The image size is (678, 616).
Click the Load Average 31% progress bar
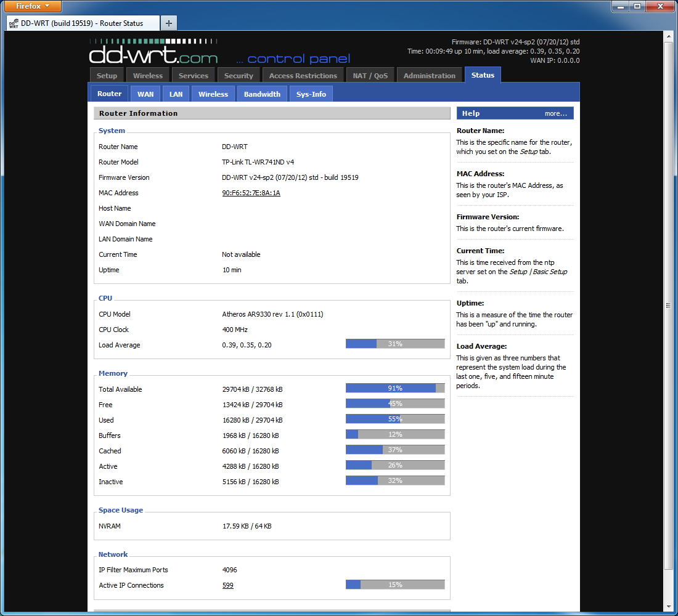(x=395, y=344)
